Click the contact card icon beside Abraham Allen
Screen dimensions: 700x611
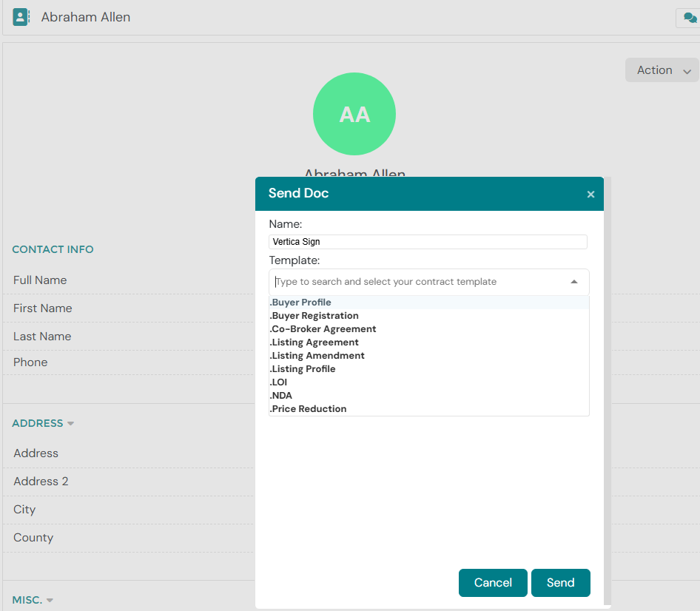click(x=21, y=17)
